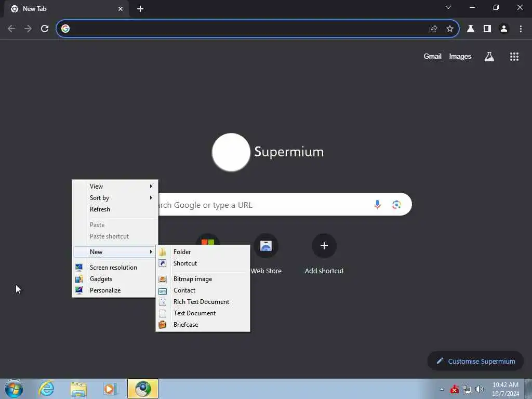The height and width of the screenshot is (399, 532).
Task: Click the Supermium logo circle
Action: click(x=231, y=152)
